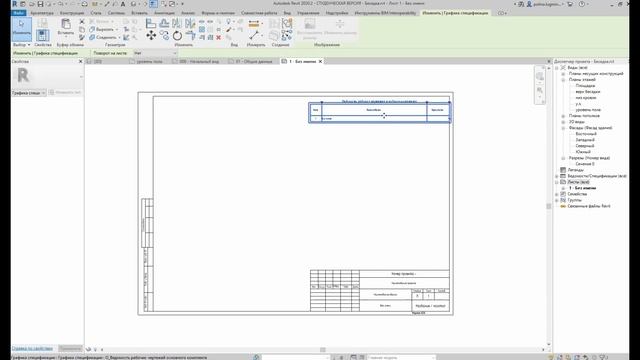This screenshot has width=640, height=360.
Task: Collapse the Sheets (all) node in the Project Browser
Action: [557, 182]
